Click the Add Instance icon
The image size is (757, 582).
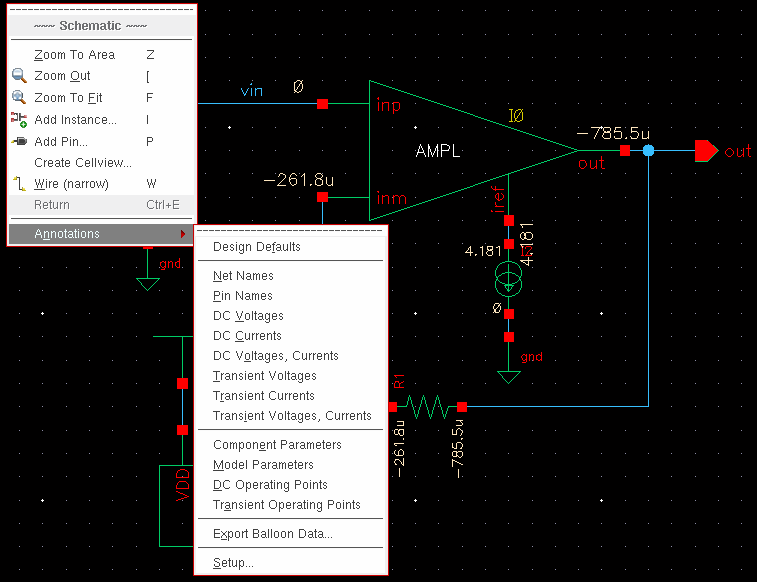(x=19, y=120)
